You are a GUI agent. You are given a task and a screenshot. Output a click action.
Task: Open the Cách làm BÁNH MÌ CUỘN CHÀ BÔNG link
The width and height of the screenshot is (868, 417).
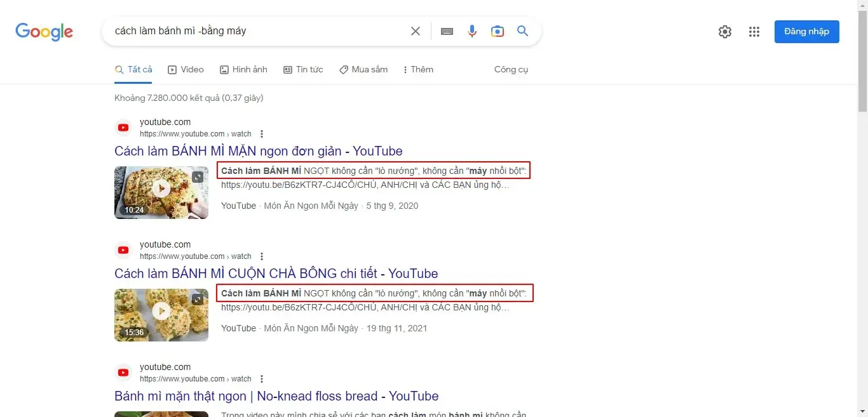pos(276,273)
